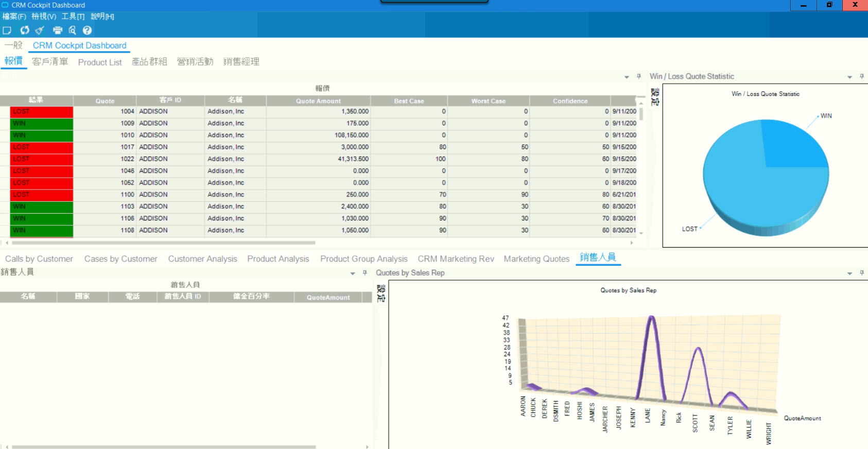868x449 pixels.
Task: Sort by the 結果 column header
Action: (37, 100)
